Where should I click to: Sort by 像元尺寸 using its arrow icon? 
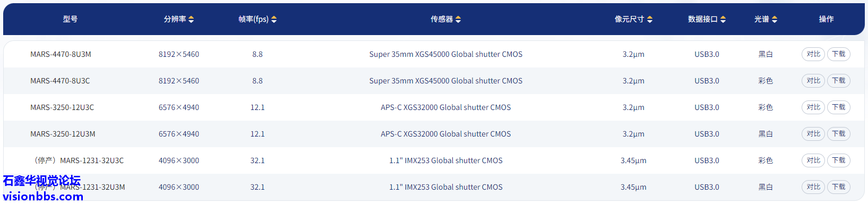[x=650, y=19]
